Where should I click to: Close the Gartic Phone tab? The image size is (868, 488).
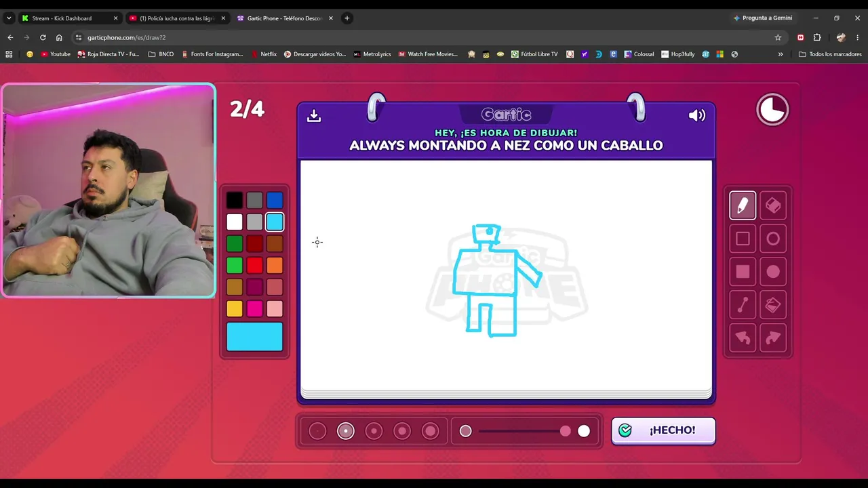coord(331,18)
